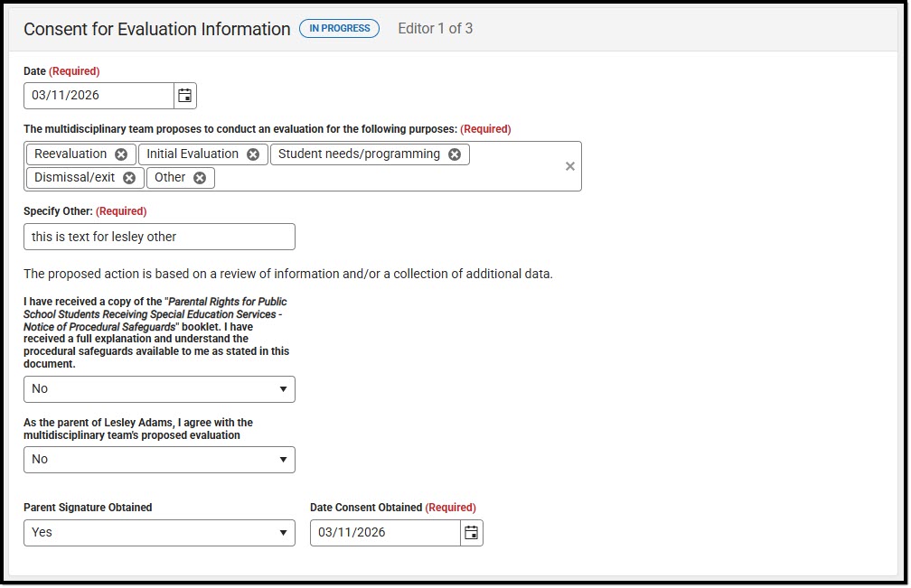
Task: Edit the Specify Other text field
Action: tap(158, 237)
